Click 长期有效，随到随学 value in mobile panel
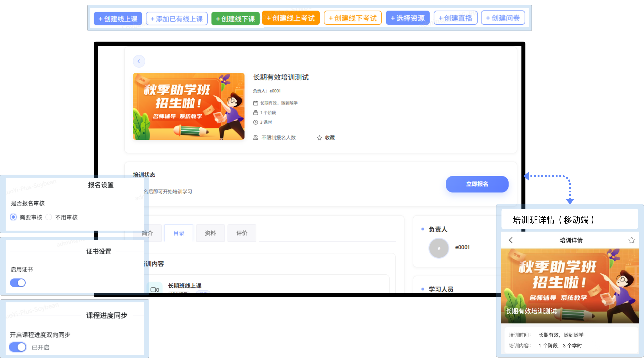This screenshot has width=644, height=358. point(561,335)
